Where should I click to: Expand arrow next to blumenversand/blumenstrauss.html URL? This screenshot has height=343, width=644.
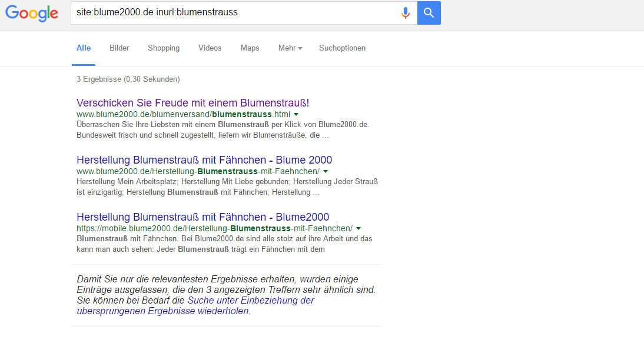296,115
